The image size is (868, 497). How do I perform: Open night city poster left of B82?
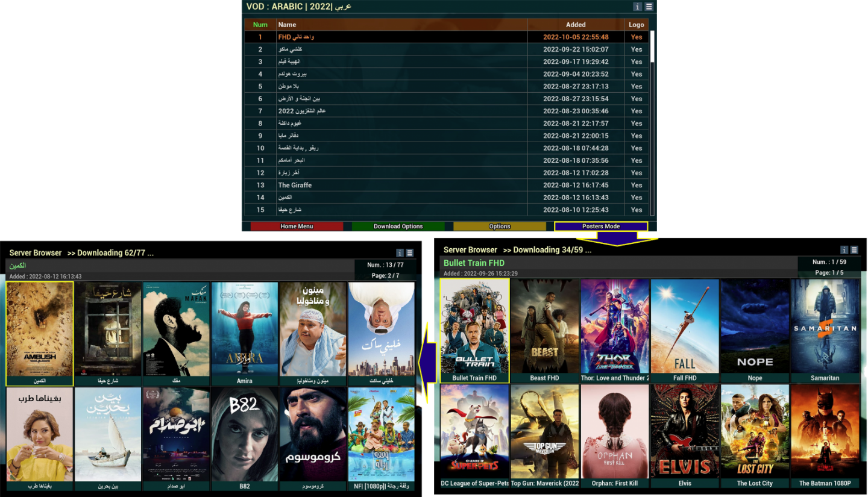[x=177, y=439]
